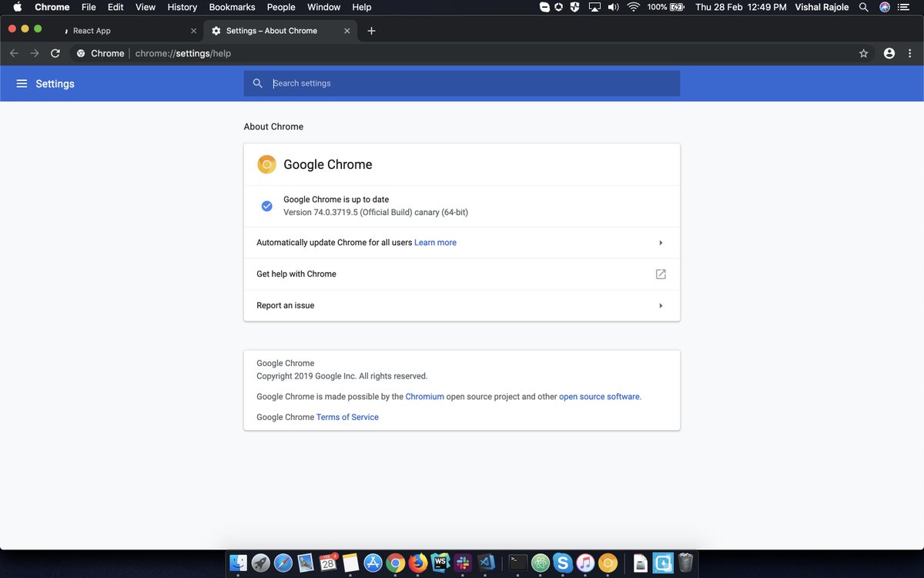Click the Wi-Fi status icon

(x=634, y=7)
